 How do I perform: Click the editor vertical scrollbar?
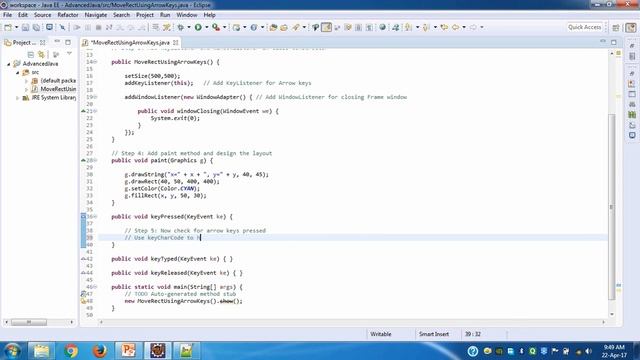pos(611,207)
